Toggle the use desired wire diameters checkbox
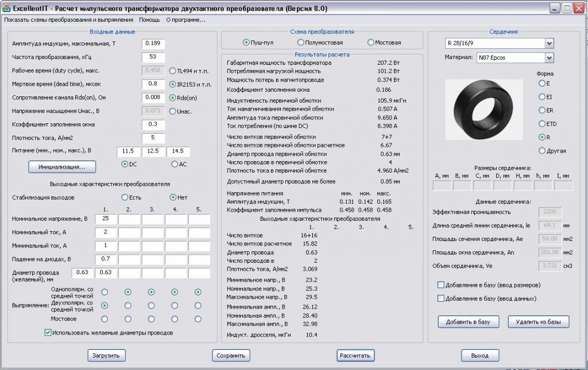Image resolution: width=588 pixels, height=370 pixels. point(48,333)
